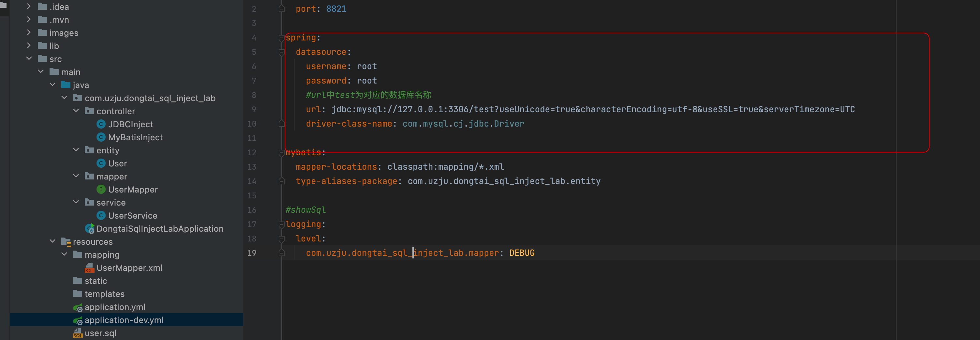Image resolution: width=980 pixels, height=340 pixels.
Task: Collapse the main folder
Action: tap(41, 71)
